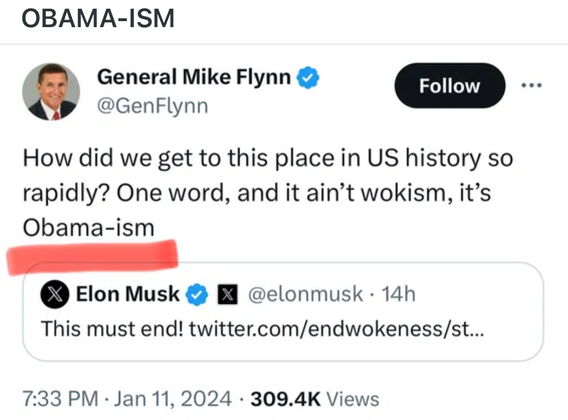
Task: Open the quoted Elon Musk tweet card
Action: click(283, 311)
